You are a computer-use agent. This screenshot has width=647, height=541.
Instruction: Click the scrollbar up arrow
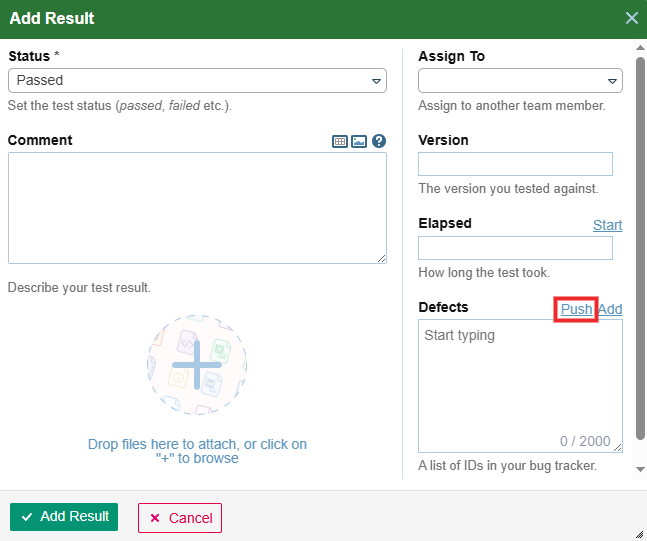pos(640,47)
